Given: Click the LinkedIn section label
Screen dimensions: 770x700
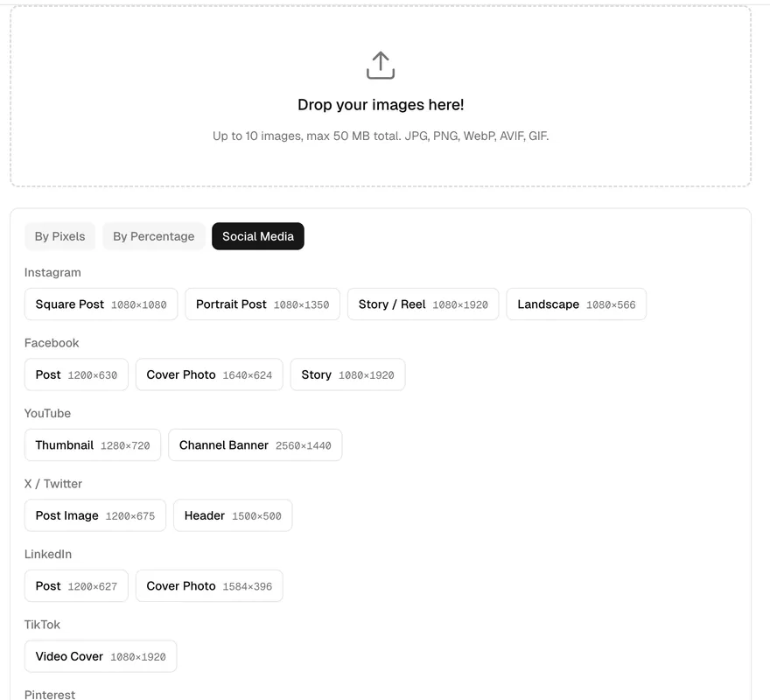Looking at the screenshot, I should point(48,554).
